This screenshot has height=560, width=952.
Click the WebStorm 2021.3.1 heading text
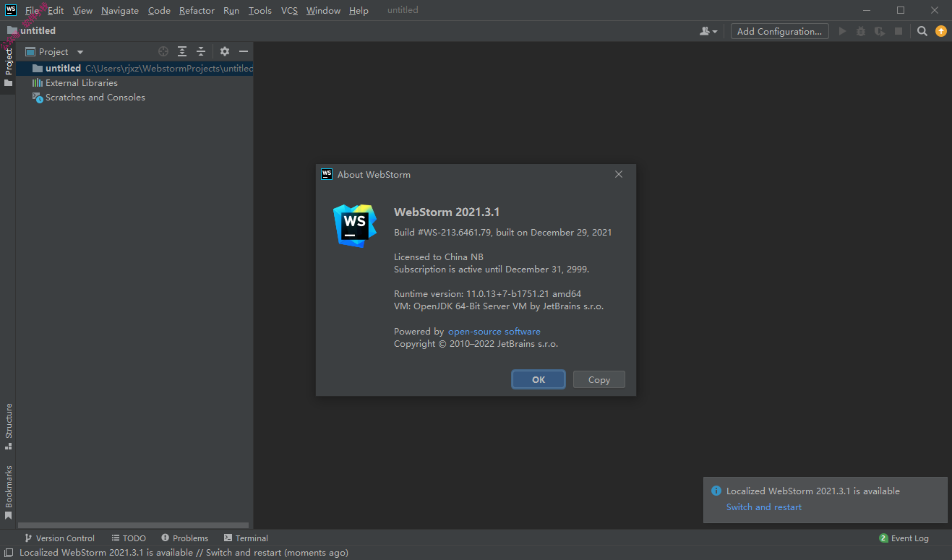coord(447,212)
